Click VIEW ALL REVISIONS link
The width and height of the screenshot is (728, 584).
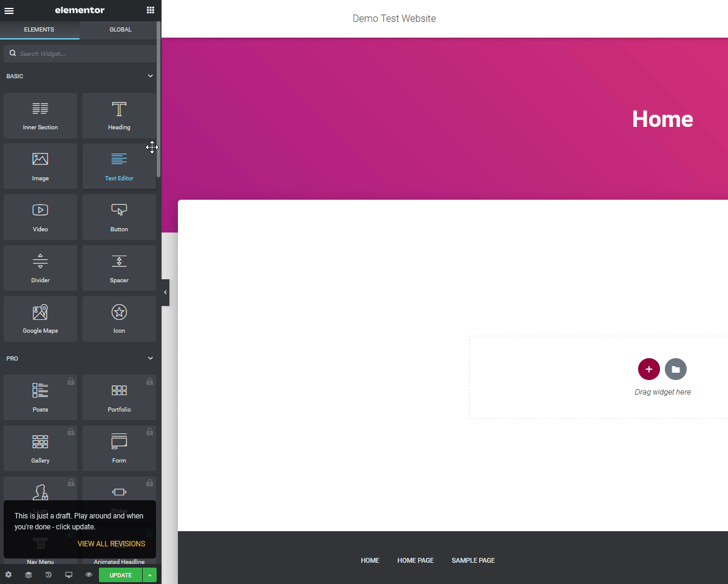[112, 543]
